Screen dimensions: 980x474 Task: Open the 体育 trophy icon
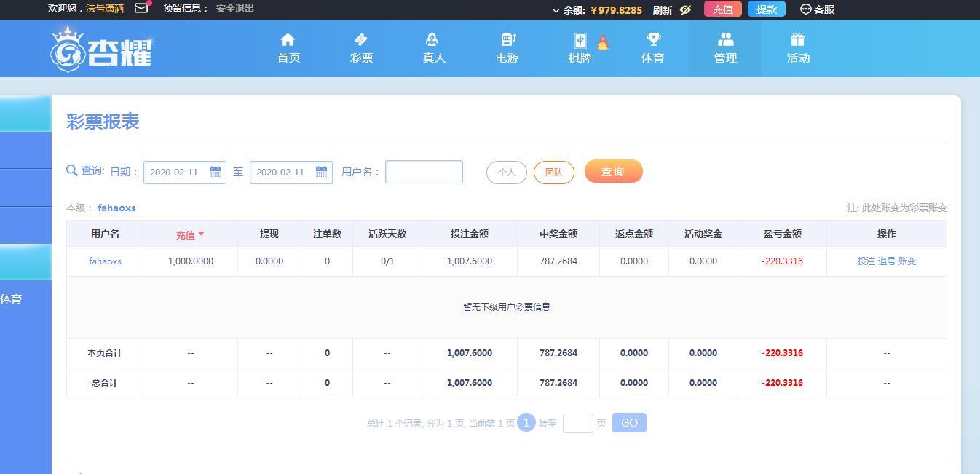click(653, 39)
